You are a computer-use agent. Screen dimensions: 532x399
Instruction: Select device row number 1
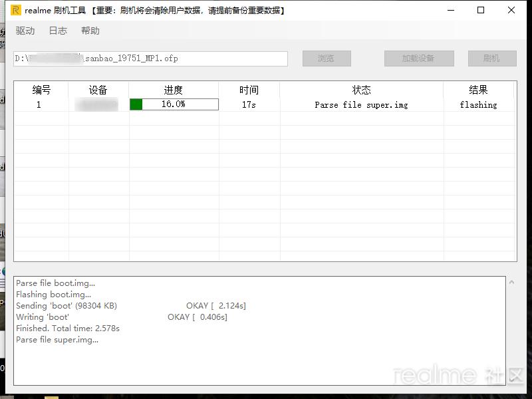point(39,104)
